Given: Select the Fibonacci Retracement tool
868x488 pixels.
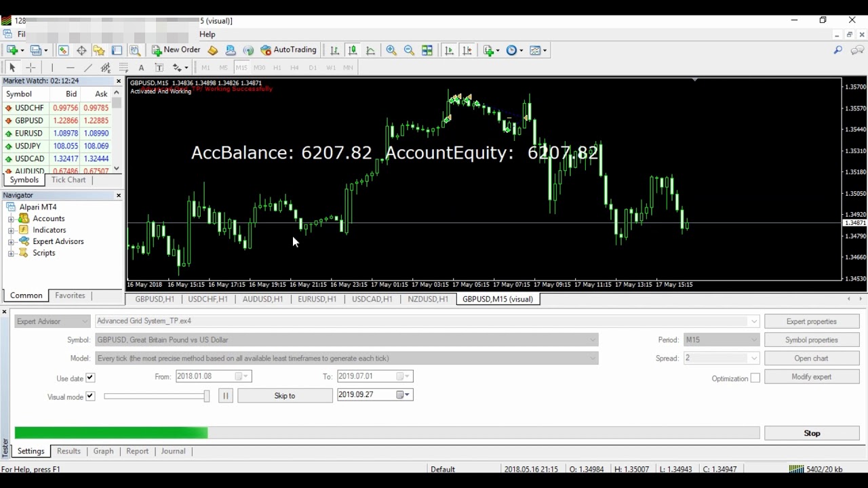Looking at the screenshot, I should click(x=123, y=67).
